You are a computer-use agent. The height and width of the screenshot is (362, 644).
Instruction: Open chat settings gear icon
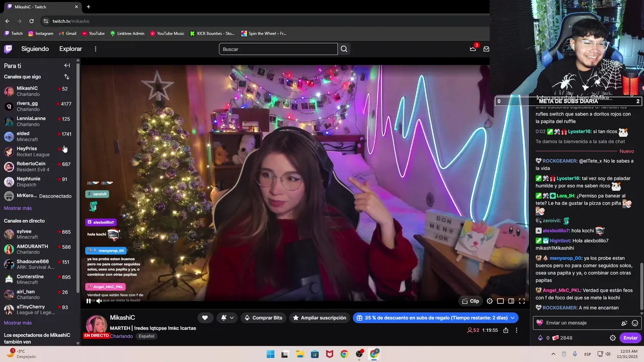coord(613,338)
